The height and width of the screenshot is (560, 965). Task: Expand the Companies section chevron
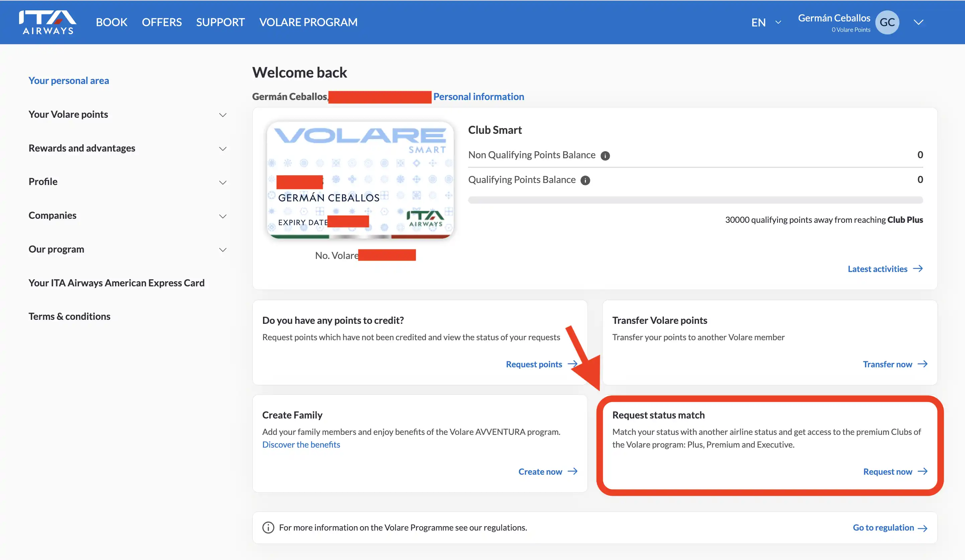(223, 216)
